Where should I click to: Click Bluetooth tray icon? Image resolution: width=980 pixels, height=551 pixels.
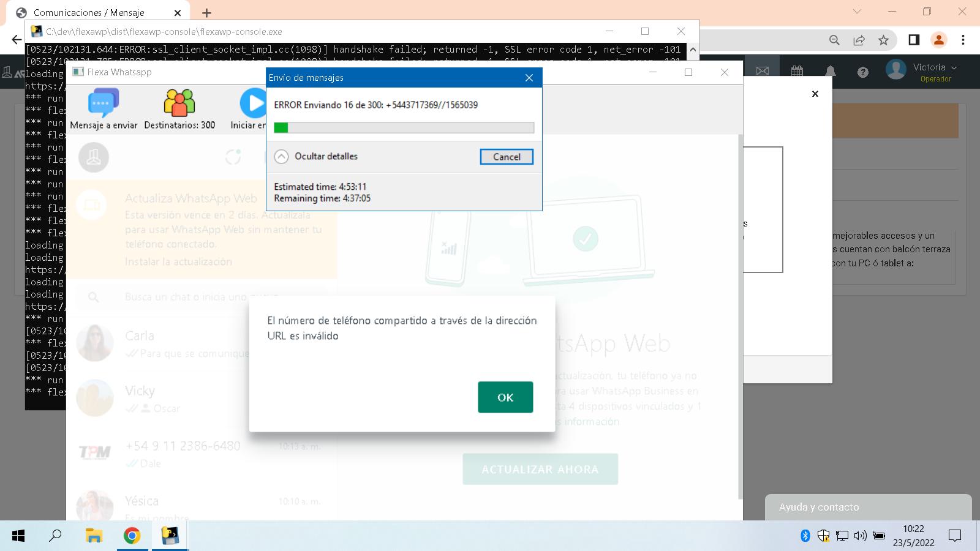click(x=805, y=536)
